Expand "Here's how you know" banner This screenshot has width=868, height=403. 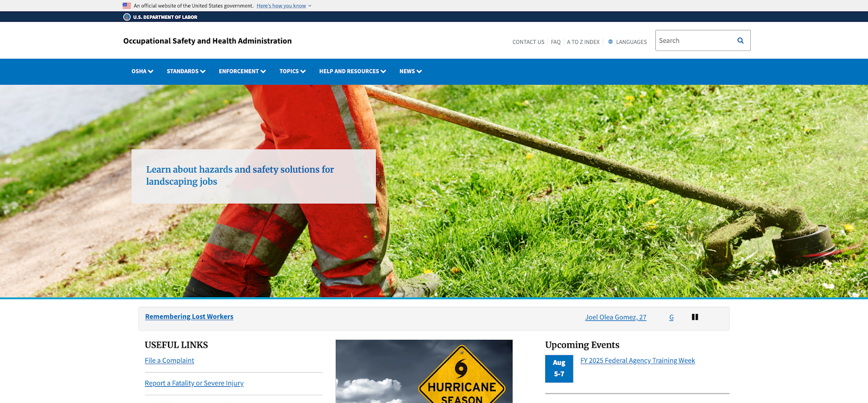pyautogui.click(x=284, y=6)
